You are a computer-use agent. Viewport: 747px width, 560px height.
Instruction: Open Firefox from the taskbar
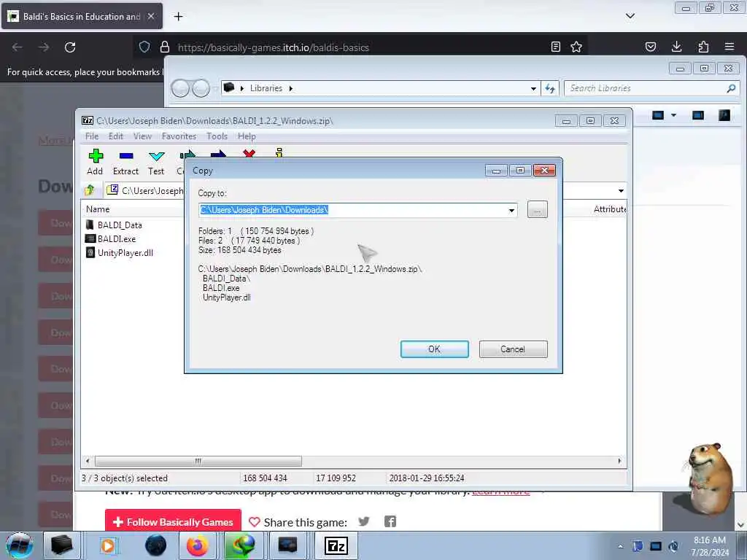[197, 545]
